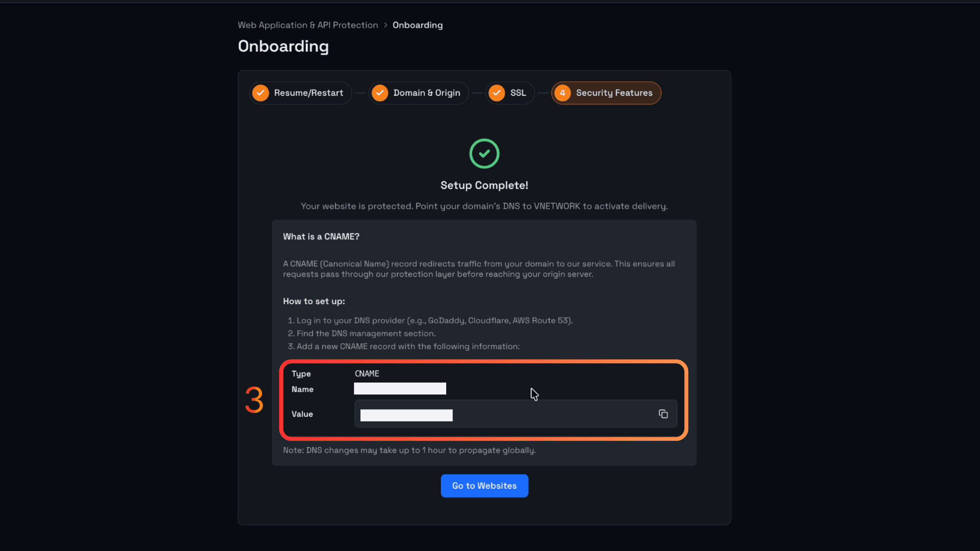Open the Resume/Restart step

[x=301, y=93]
